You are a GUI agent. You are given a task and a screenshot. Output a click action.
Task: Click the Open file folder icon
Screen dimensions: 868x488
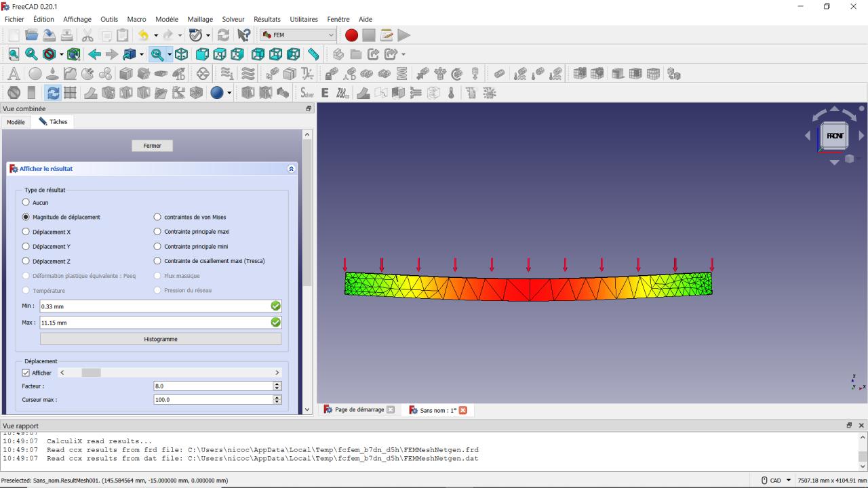(x=31, y=35)
